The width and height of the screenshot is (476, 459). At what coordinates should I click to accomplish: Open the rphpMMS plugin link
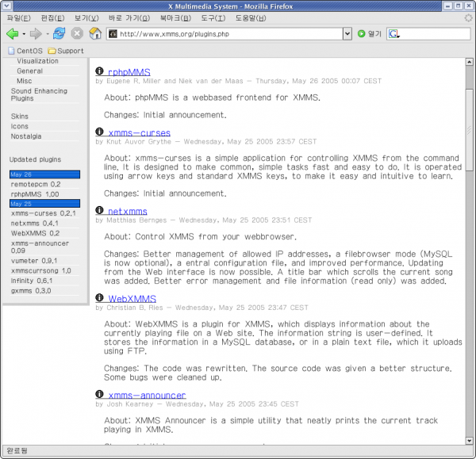[x=129, y=72]
